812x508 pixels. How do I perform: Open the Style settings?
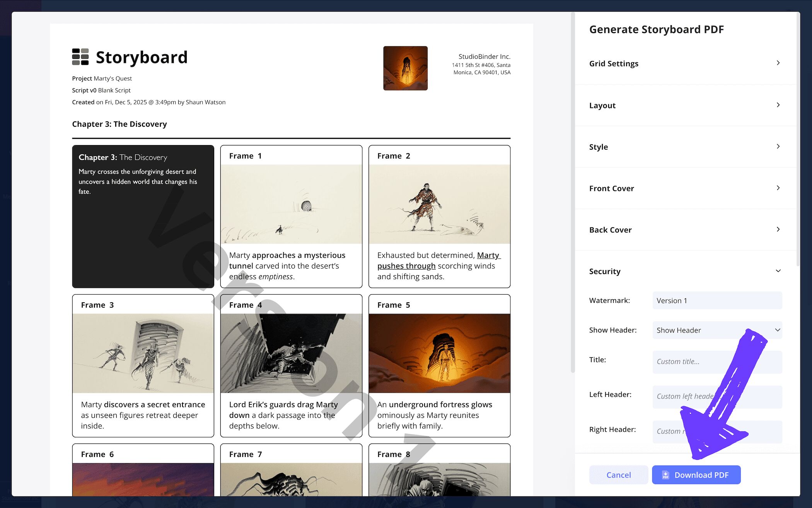click(684, 147)
